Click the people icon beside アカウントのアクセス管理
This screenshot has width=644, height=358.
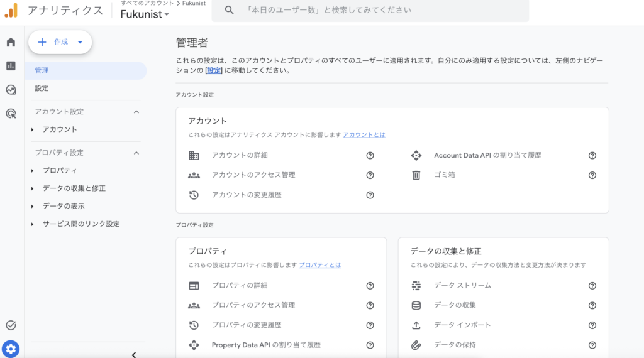[x=194, y=175]
